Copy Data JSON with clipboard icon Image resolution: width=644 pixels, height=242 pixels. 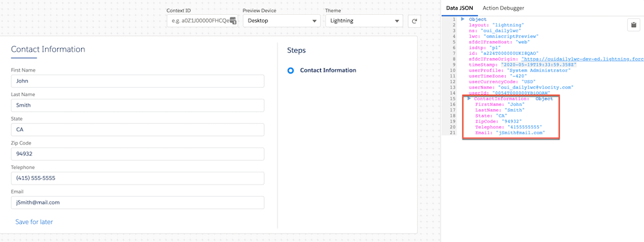point(633,25)
